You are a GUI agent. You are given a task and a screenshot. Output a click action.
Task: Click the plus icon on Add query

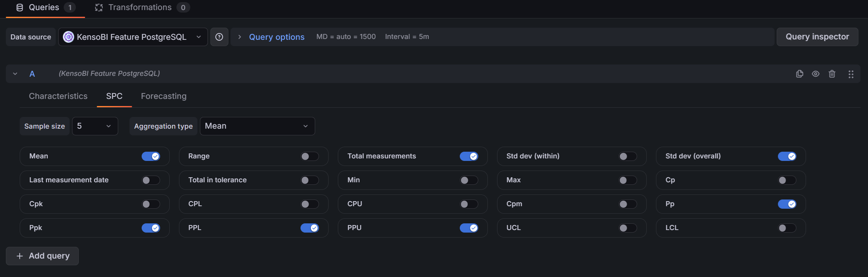click(x=20, y=256)
